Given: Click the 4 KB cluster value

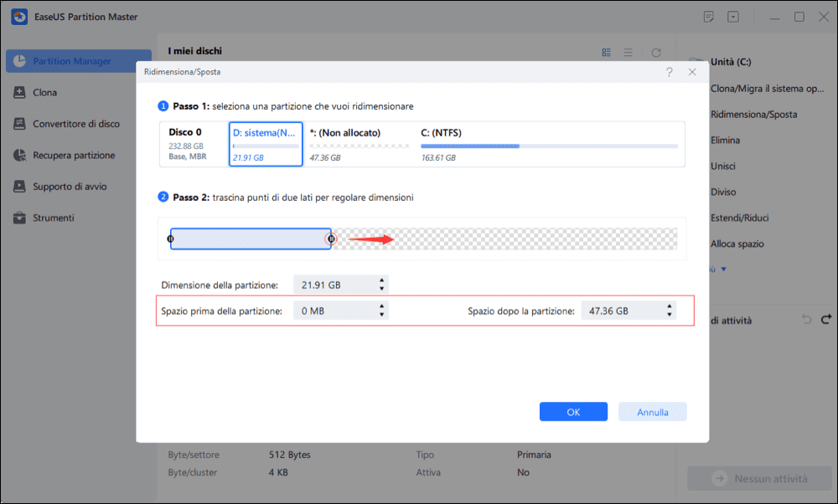Looking at the screenshot, I should coord(278,472).
